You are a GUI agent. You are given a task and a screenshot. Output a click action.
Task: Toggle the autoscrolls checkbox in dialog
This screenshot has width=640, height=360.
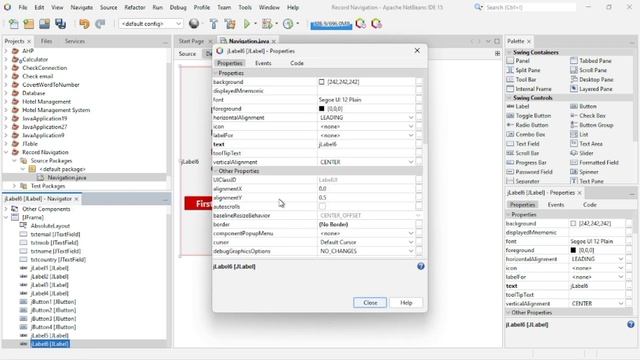point(322,207)
